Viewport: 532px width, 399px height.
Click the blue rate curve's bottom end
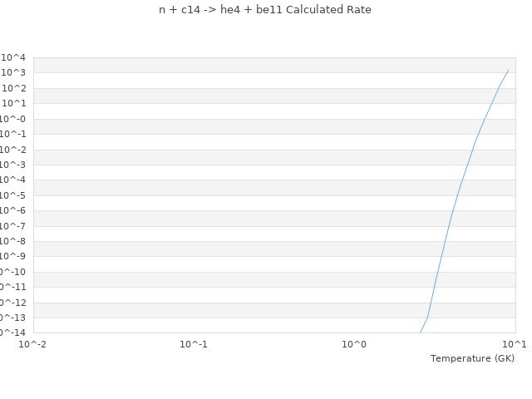click(x=421, y=332)
